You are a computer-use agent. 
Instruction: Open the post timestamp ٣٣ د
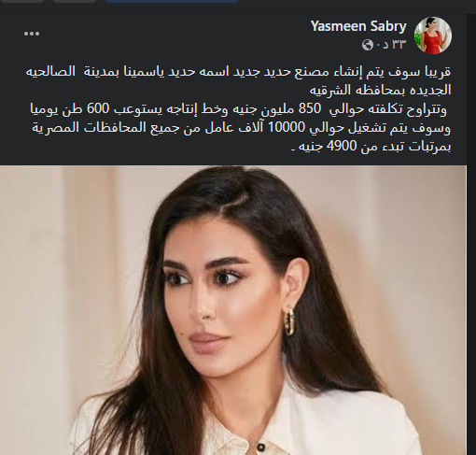click(x=394, y=45)
